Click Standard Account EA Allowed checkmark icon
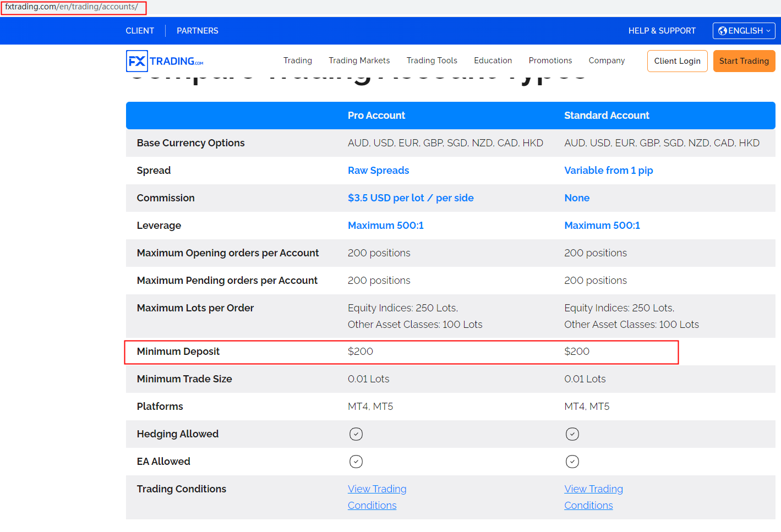 [x=572, y=462]
